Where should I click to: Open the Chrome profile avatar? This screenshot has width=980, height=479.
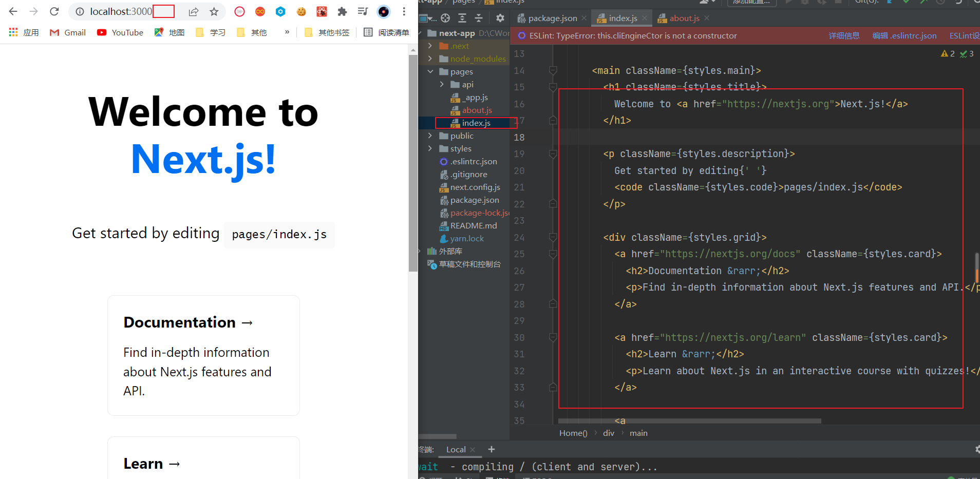click(384, 11)
